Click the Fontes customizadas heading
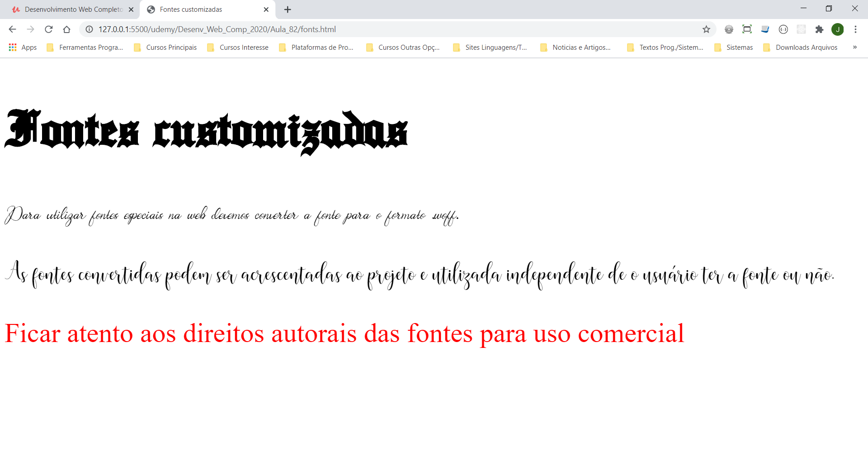Image resolution: width=868 pixels, height=466 pixels. [206, 132]
